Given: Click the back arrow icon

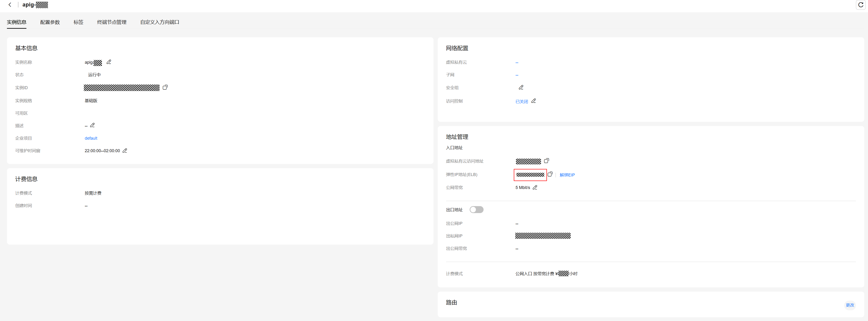Looking at the screenshot, I should click(x=10, y=5).
